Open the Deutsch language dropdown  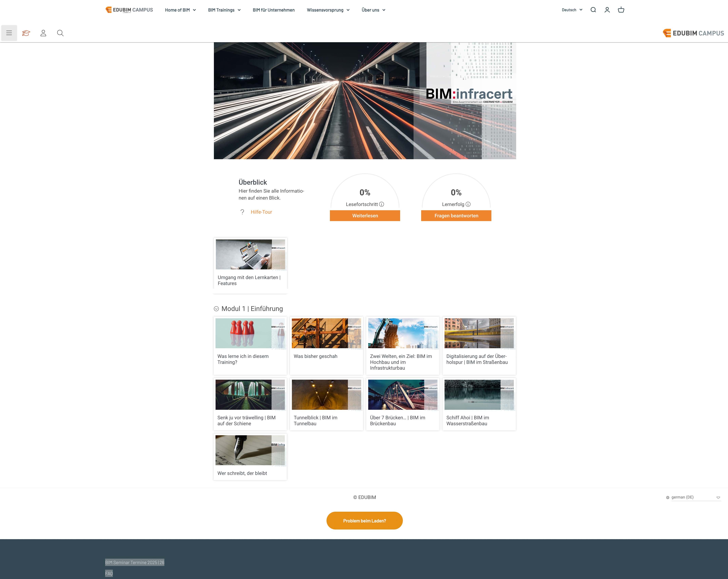pos(571,10)
